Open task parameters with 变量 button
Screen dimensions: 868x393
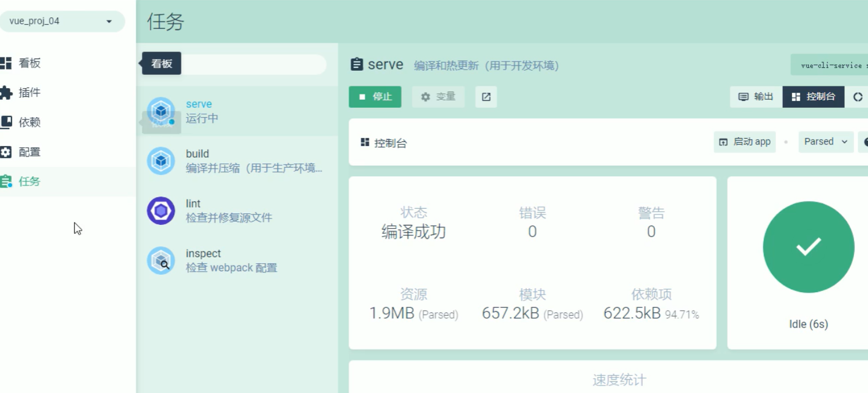click(438, 97)
